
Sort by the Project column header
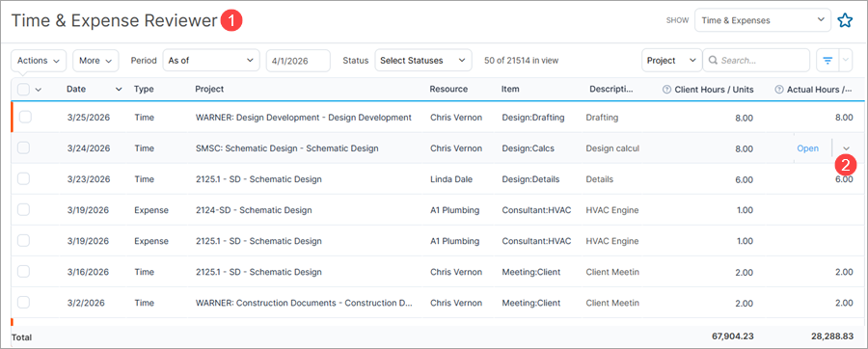(209, 89)
